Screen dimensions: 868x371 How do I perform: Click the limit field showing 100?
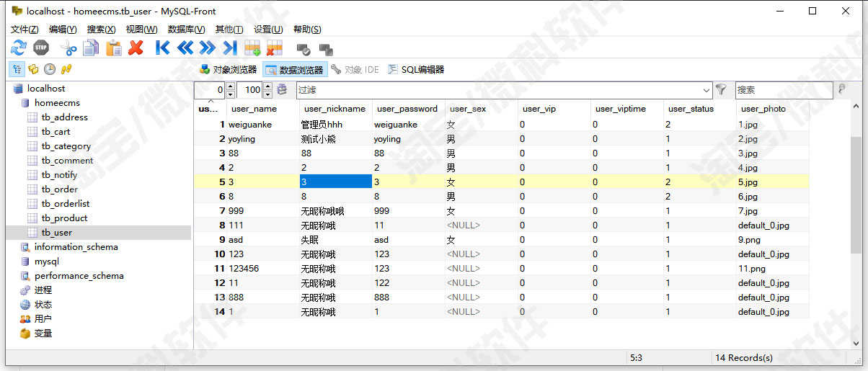249,90
